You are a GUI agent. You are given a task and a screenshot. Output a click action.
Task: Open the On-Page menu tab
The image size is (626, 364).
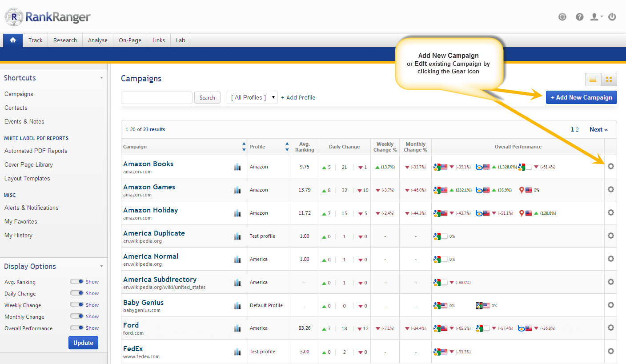pos(130,40)
